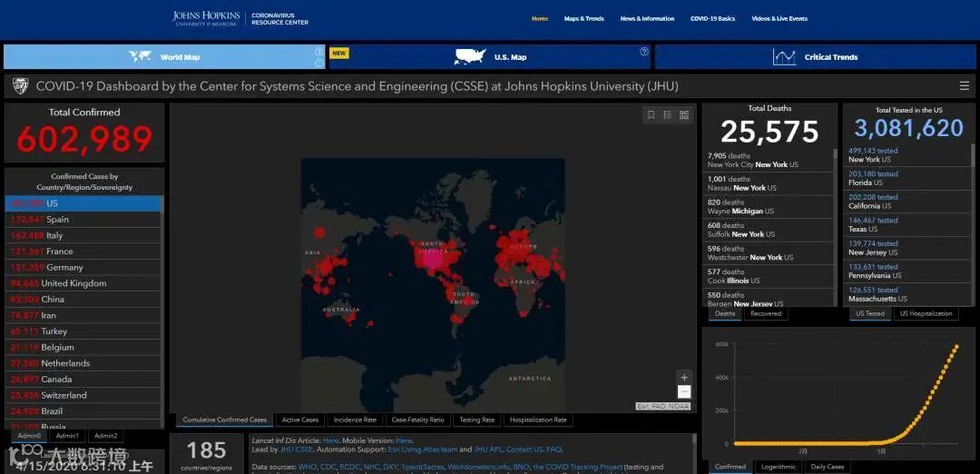Viewport: 980px width, 474px height.
Task: Switch the chart to the Daily Cases tab
Action: (827, 467)
